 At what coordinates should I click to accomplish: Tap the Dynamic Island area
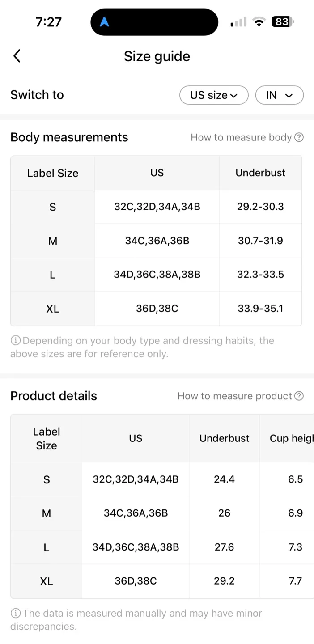[x=154, y=22]
